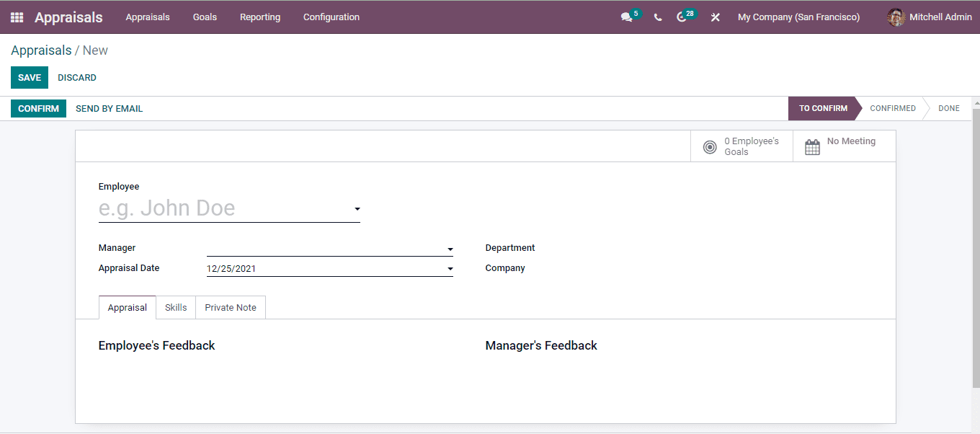Switch to the Skills tab

click(176, 307)
